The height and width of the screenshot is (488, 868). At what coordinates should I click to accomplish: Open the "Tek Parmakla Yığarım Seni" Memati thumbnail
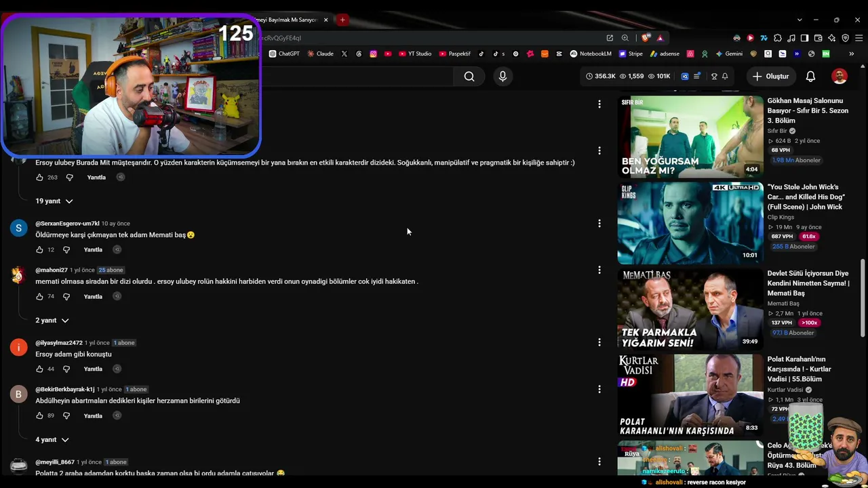pyautogui.click(x=690, y=310)
